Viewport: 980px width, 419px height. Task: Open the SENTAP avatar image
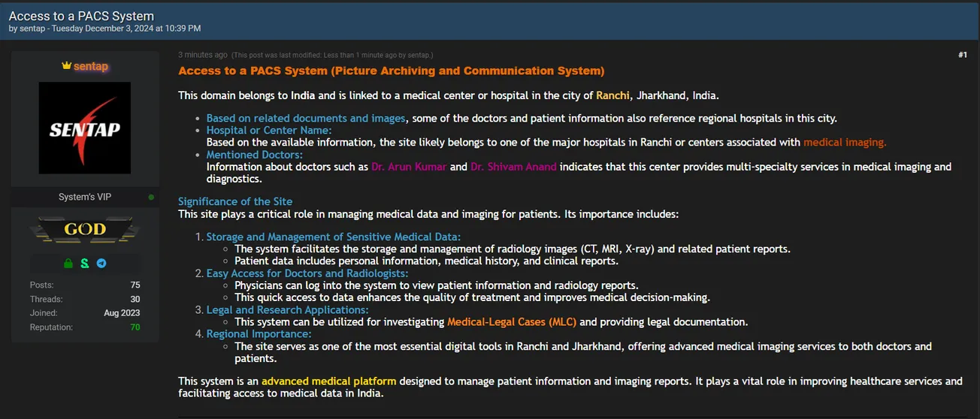pos(85,128)
